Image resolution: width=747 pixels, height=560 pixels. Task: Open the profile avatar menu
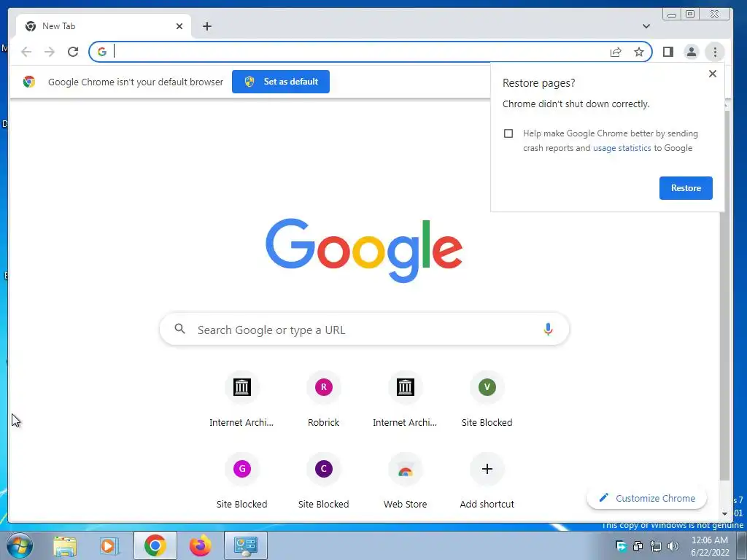point(692,52)
